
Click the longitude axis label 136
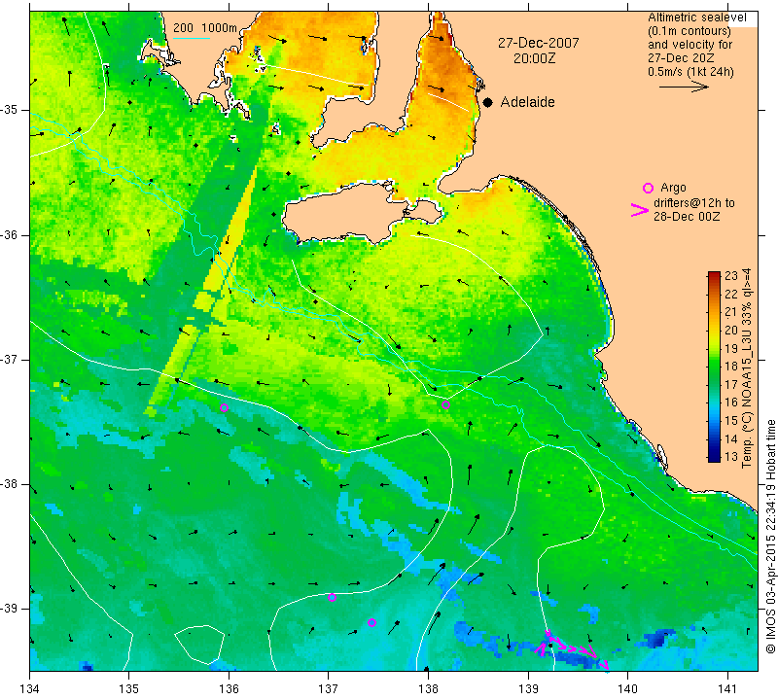click(229, 688)
